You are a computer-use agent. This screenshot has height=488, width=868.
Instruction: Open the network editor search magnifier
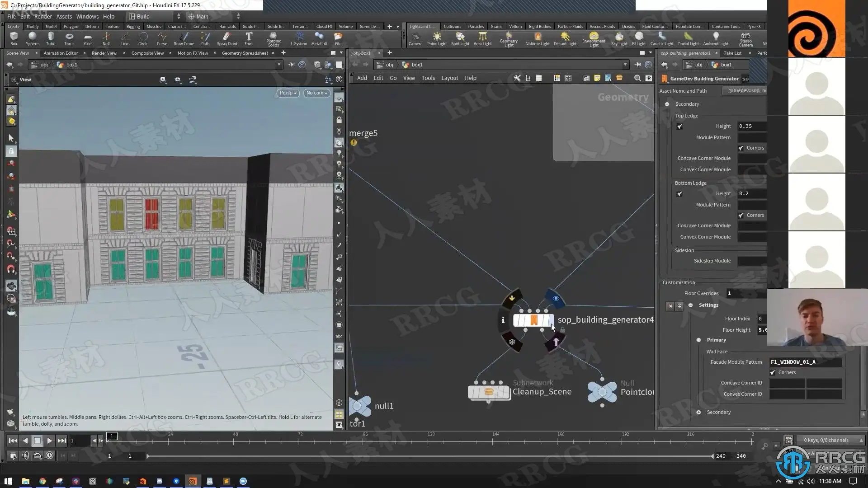(637, 78)
